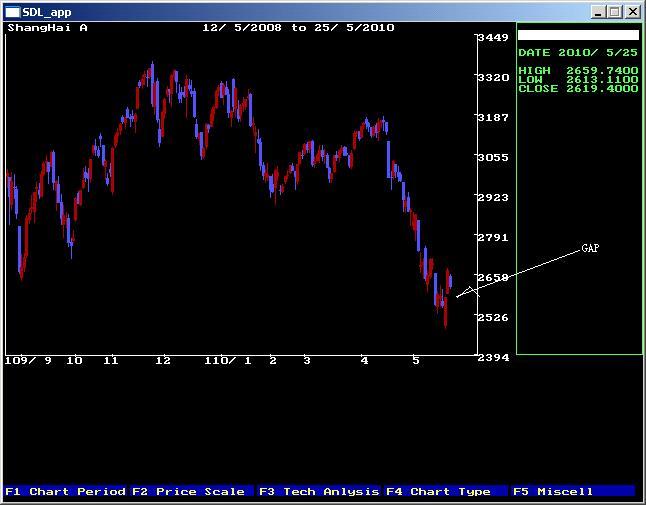Viewport: 646px width, 505px height.
Task: Click the 110/ 1 time axis label
Action: (x=228, y=361)
